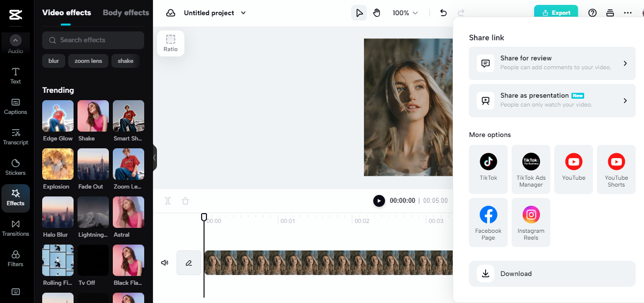644x303 pixels.
Task: Expand Share as presentation option
Action: point(552,101)
